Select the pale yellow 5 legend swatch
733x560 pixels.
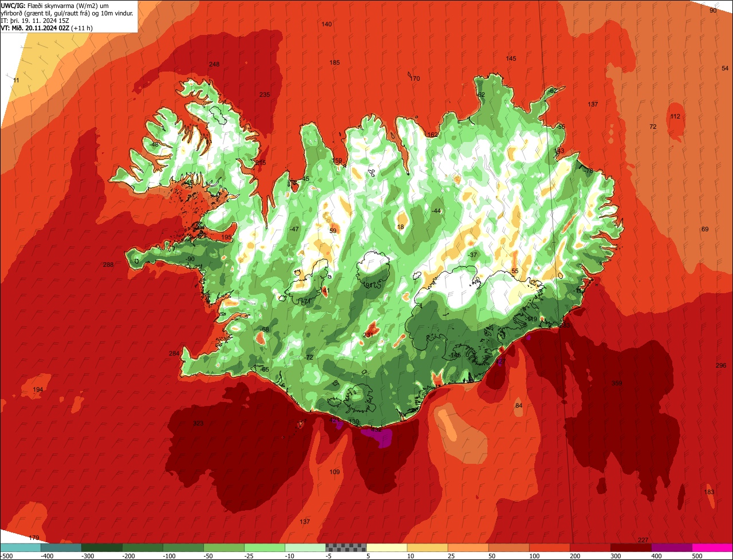pyautogui.click(x=387, y=547)
